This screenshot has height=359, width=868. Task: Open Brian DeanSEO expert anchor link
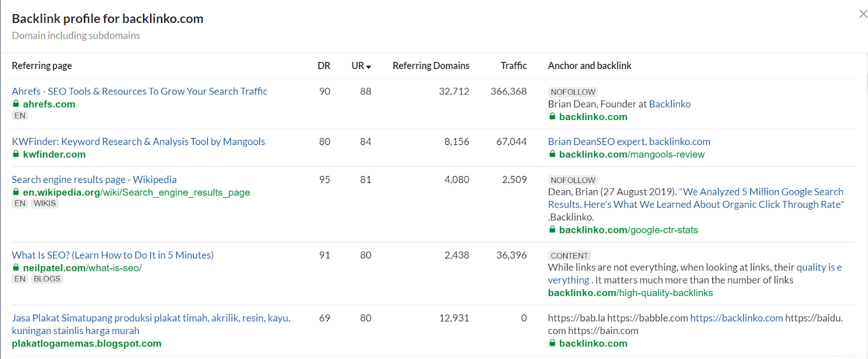click(629, 142)
